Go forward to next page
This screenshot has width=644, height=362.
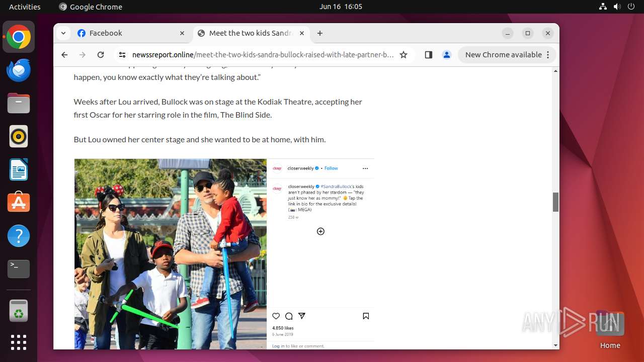tap(83, 55)
